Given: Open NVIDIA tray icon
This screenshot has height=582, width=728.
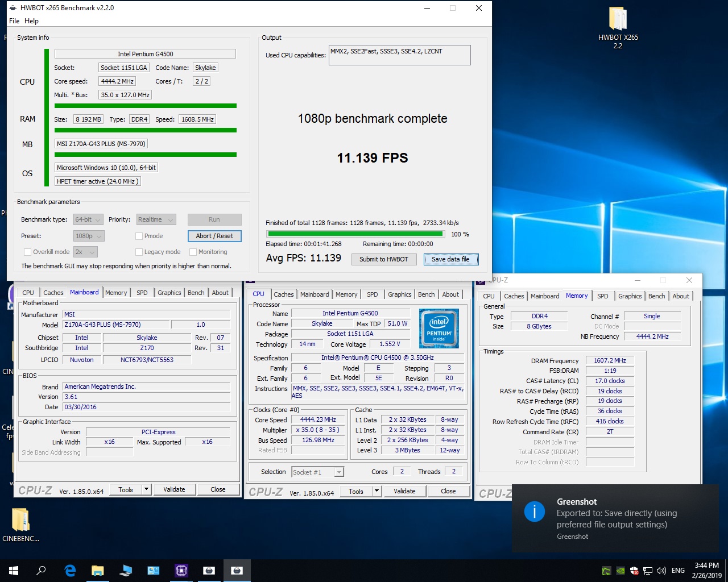Looking at the screenshot, I should [621, 571].
